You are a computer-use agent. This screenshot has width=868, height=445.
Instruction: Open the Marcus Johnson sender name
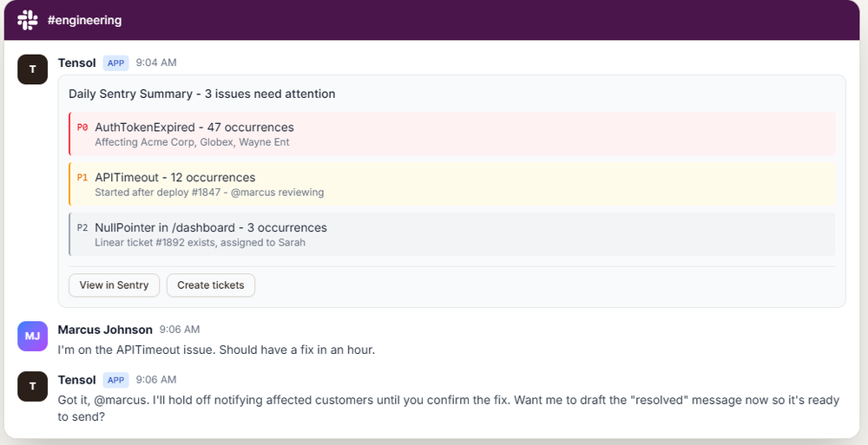click(105, 330)
